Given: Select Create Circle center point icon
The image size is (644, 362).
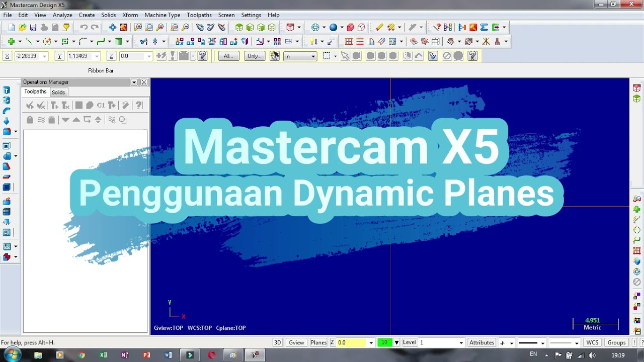Looking at the screenshot, I should pos(47,41).
